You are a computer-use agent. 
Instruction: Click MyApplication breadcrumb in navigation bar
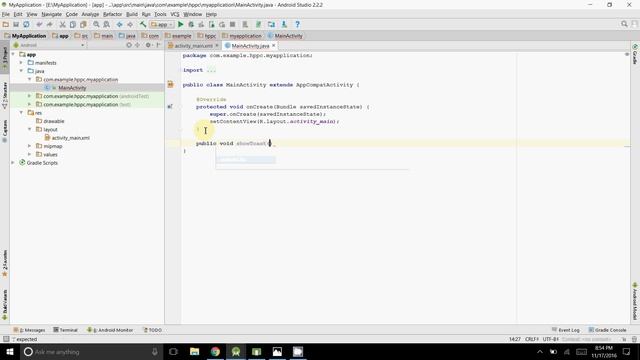point(25,36)
